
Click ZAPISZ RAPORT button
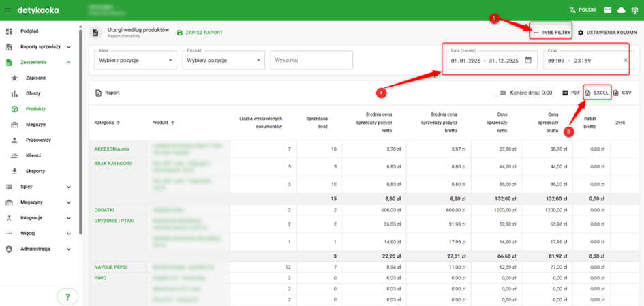click(x=200, y=33)
